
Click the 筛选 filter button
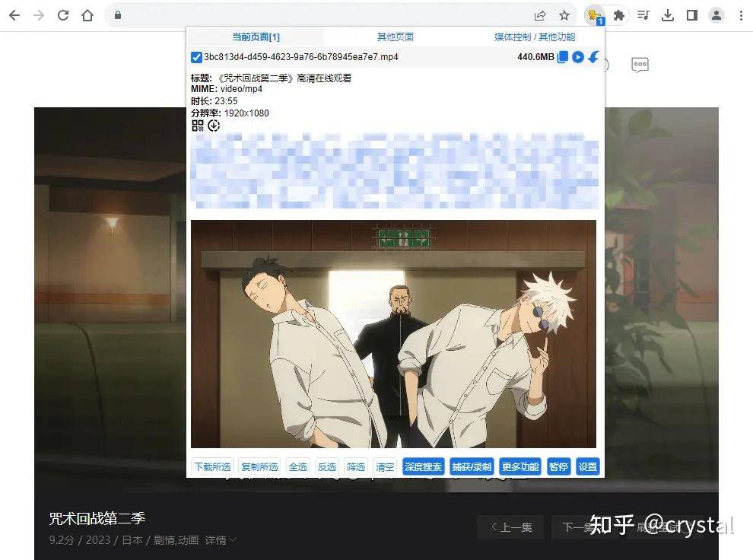point(356,467)
